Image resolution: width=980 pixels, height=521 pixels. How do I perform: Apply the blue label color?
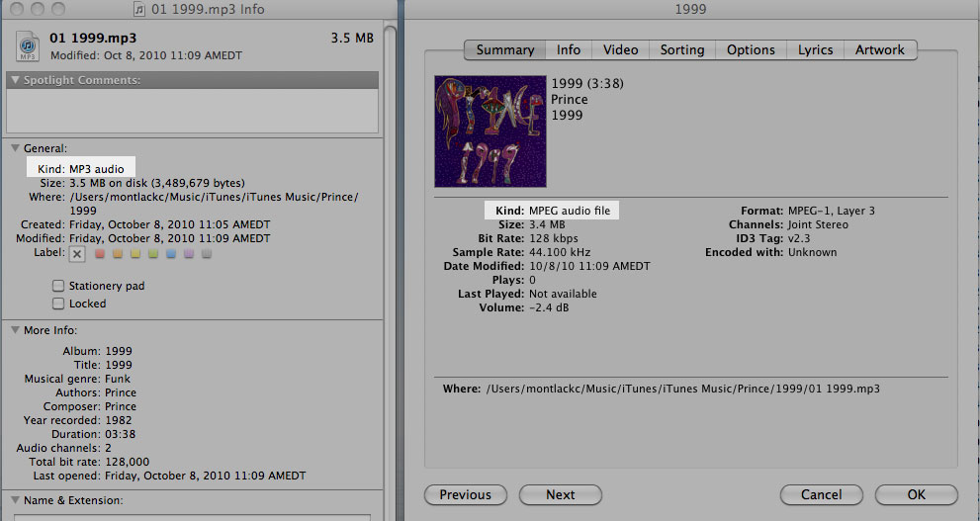coord(171,254)
